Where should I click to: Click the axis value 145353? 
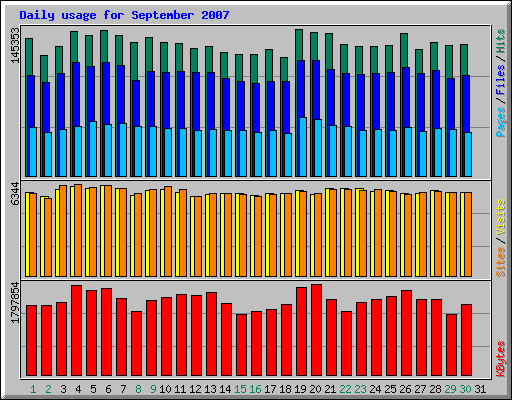15,45
